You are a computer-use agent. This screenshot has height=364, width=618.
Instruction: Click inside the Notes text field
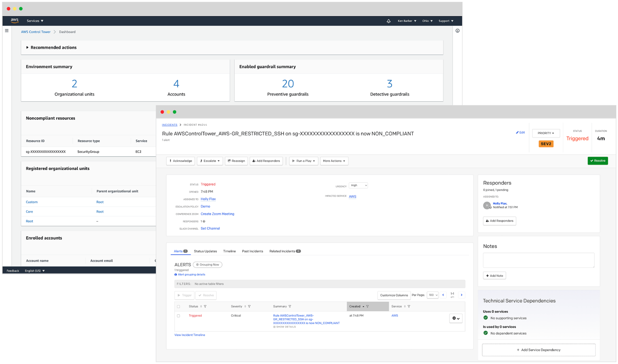538,260
